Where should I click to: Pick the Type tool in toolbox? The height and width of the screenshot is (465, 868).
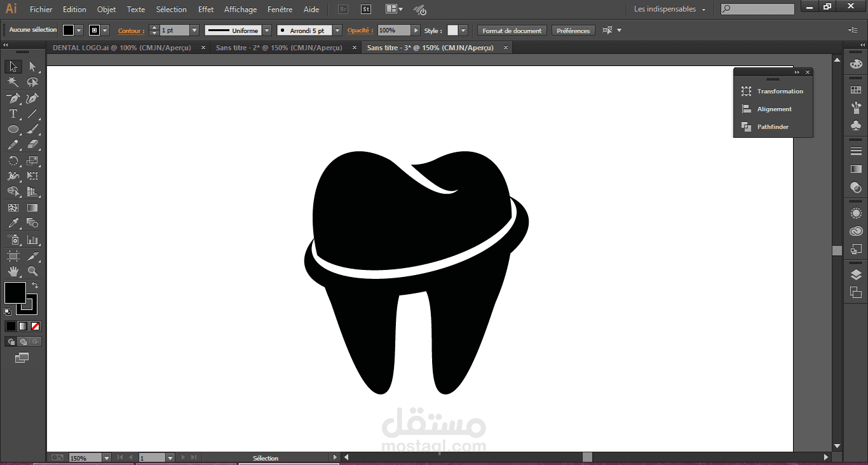(13, 114)
